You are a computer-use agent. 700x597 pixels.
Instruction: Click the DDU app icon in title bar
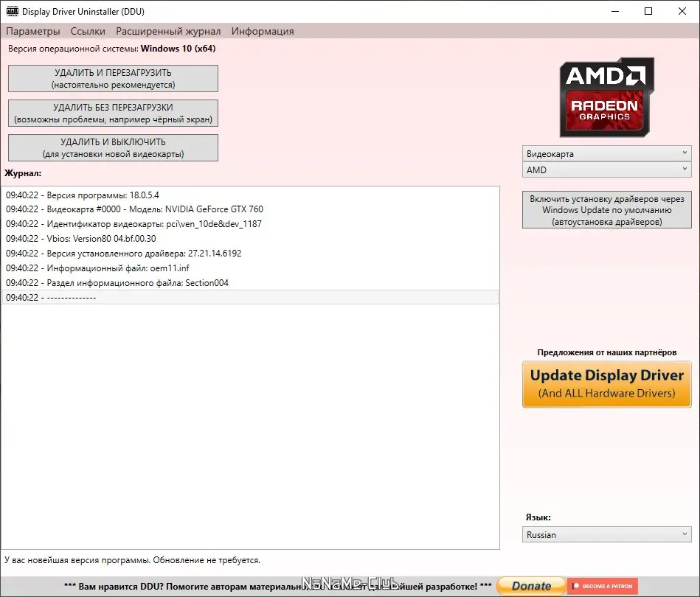click(13, 11)
